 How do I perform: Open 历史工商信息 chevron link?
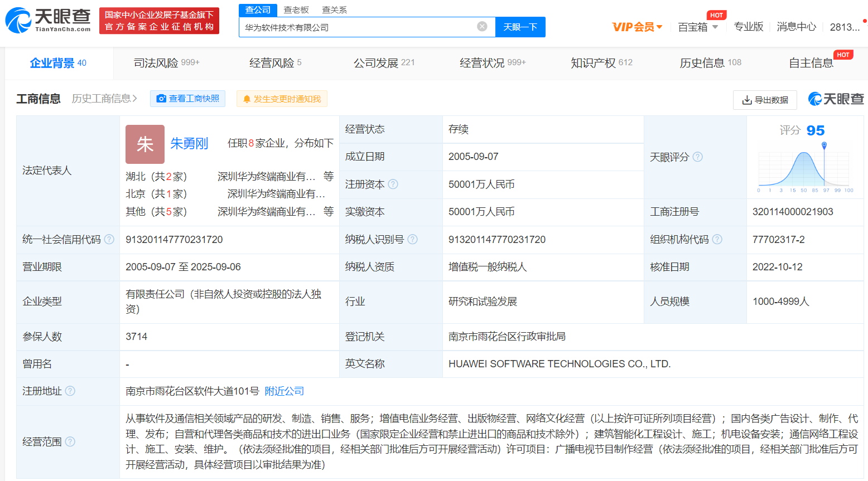pos(104,99)
